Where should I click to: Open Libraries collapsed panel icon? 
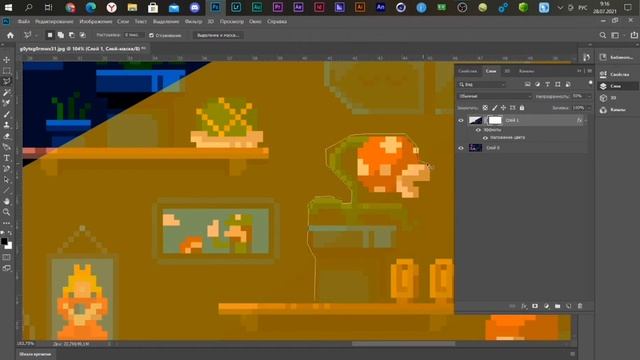603,58
